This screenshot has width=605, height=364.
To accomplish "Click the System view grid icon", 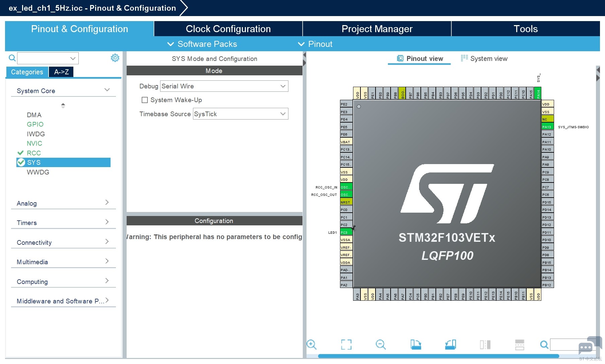I will coord(464,58).
